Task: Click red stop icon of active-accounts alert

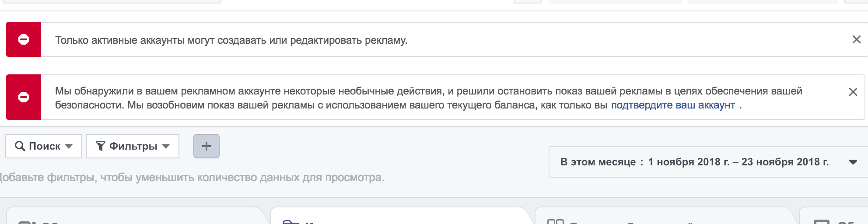Action: point(24,40)
